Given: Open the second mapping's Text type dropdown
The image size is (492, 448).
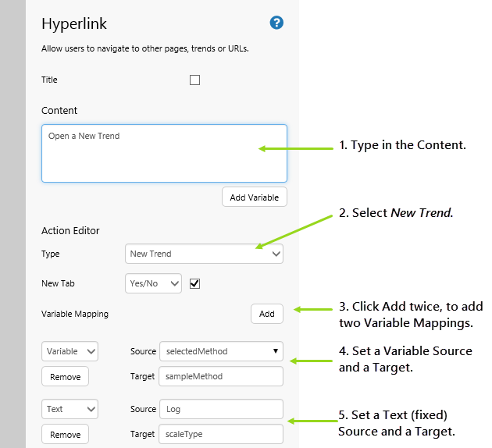Looking at the screenshot, I should pos(70,409).
